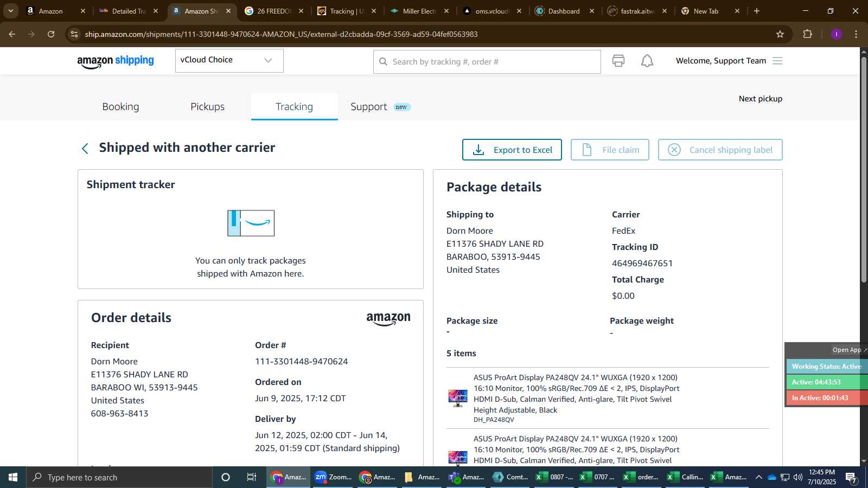
Task: Open the Action Center notifications
Action: point(851,478)
